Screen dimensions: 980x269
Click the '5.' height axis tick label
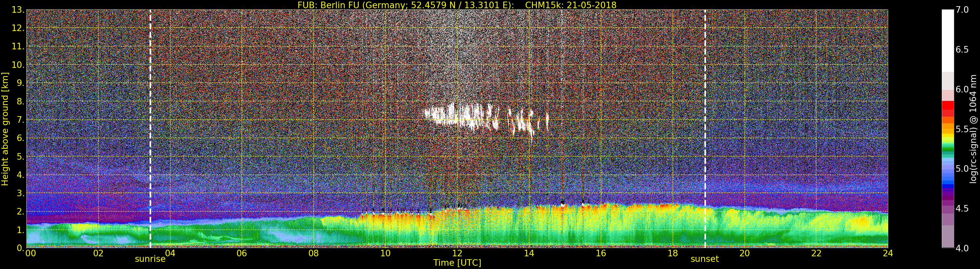[20, 156]
